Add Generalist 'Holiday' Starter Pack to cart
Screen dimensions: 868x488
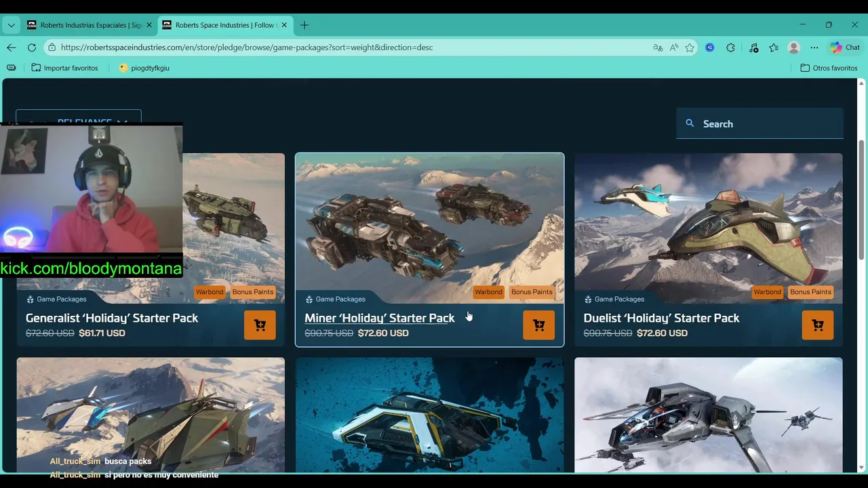tap(260, 325)
